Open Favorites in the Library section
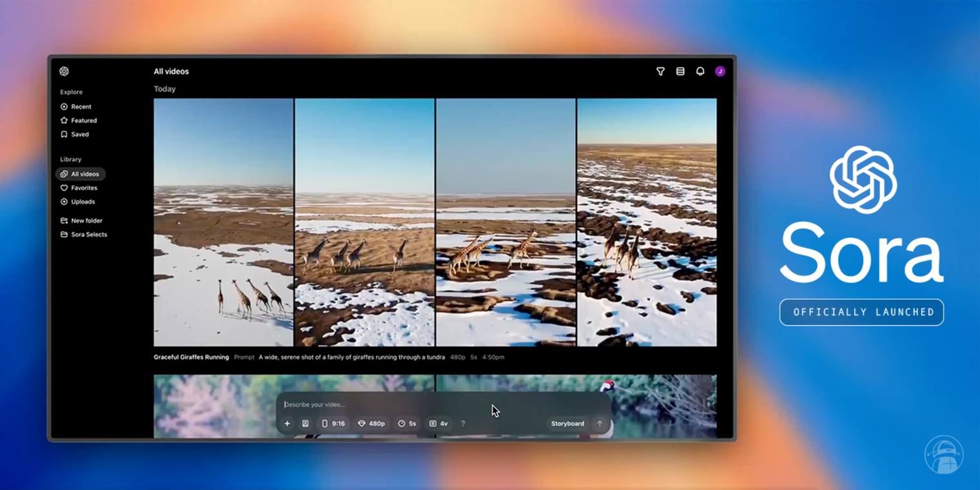 [83, 188]
